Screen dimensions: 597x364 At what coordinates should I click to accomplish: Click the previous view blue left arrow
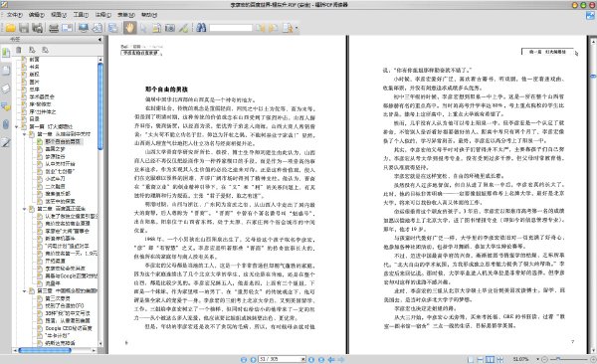[331, 359]
